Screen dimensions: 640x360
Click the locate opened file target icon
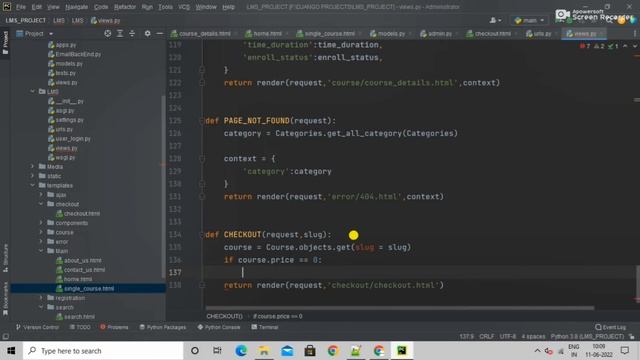107,33
